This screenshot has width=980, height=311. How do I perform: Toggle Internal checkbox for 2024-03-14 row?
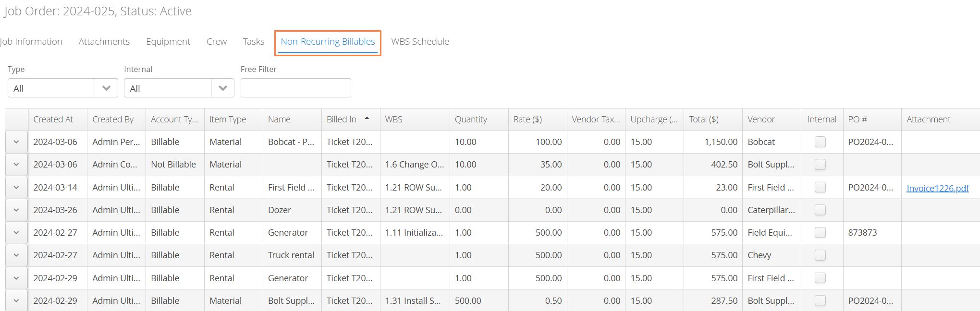click(821, 187)
